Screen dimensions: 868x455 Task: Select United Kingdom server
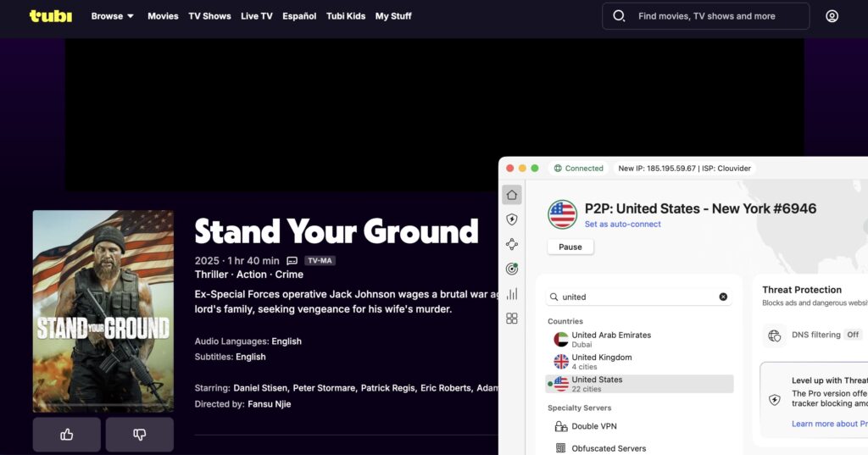click(639, 362)
